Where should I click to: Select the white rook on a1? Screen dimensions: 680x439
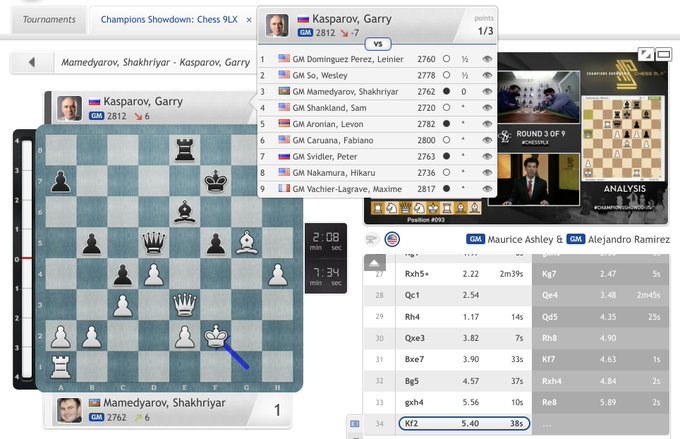61,367
